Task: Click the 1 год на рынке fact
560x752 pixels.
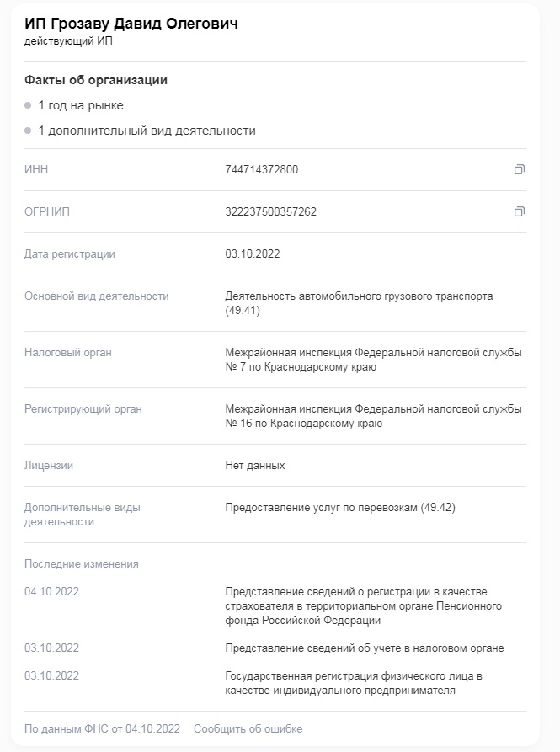Action: point(81,105)
